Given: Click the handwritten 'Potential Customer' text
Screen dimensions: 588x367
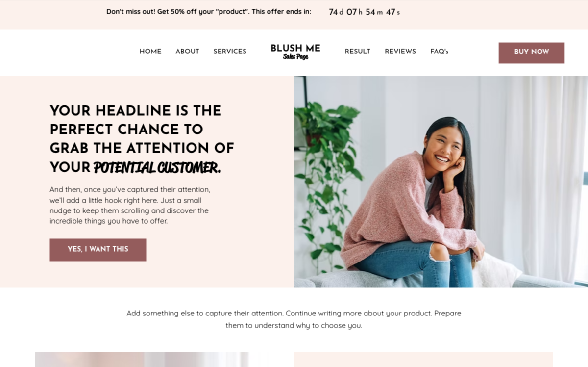Looking at the screenshot, I should [157, 167].
